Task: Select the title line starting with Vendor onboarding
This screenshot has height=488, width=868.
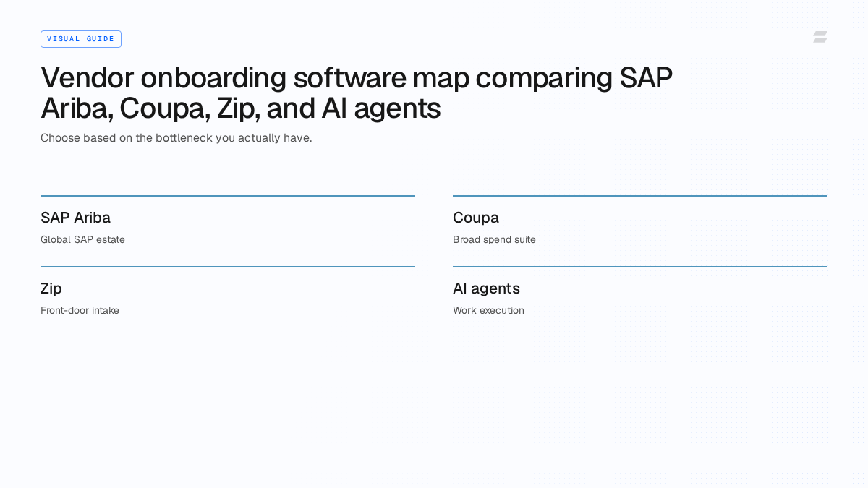Action: point(357,78)
